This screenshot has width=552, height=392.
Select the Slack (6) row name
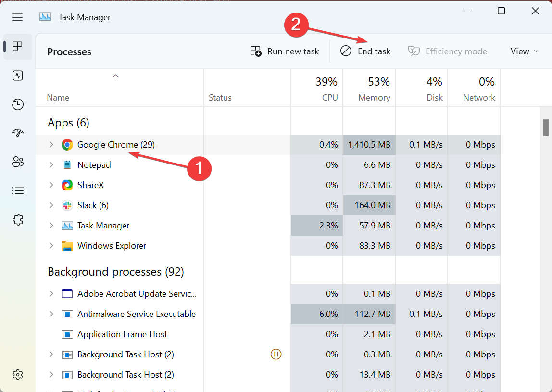pos(93,205)
